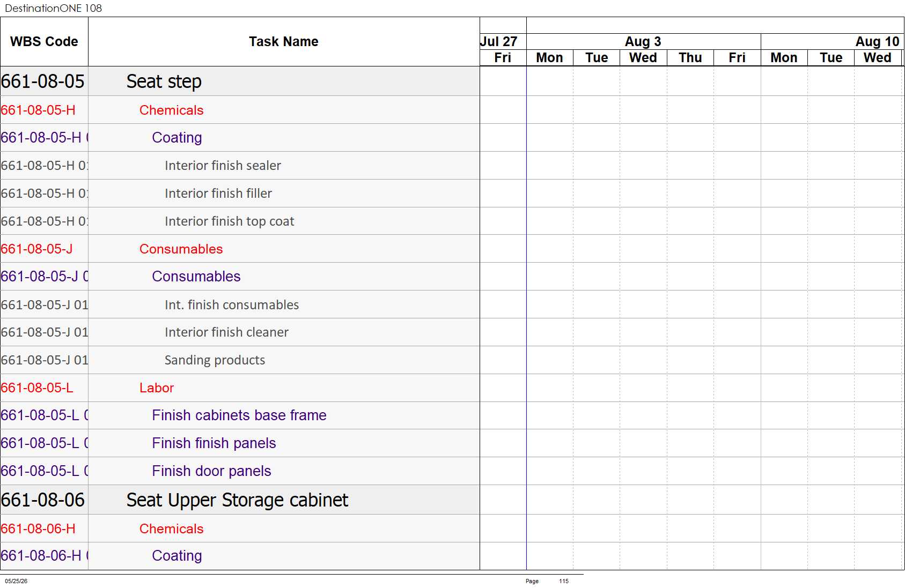Click the red WBS code 661-08-05-L
905x588 pixels.
tap(37, 388)
